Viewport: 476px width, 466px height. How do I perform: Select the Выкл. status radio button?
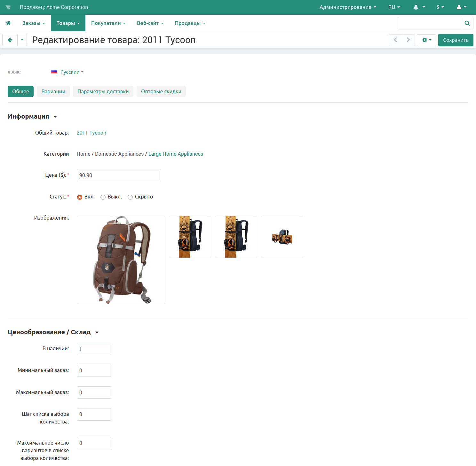103,197
